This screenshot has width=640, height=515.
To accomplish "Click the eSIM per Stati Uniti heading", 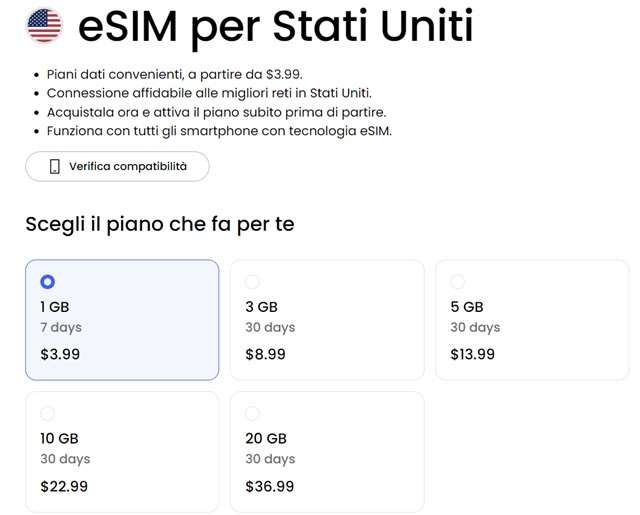I will point(275,28).
